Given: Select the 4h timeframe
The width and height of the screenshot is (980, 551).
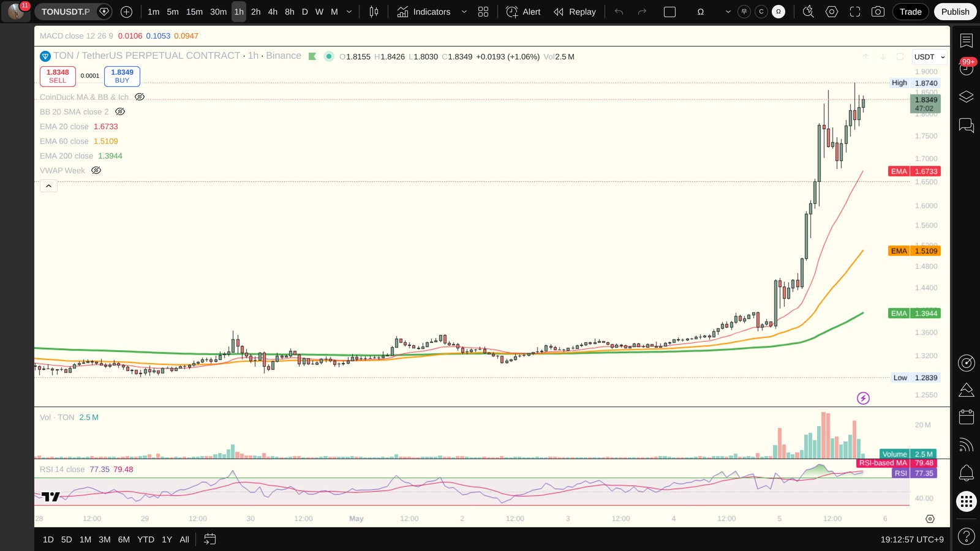Looking at the screenshot, I should [x=273, y=12].
